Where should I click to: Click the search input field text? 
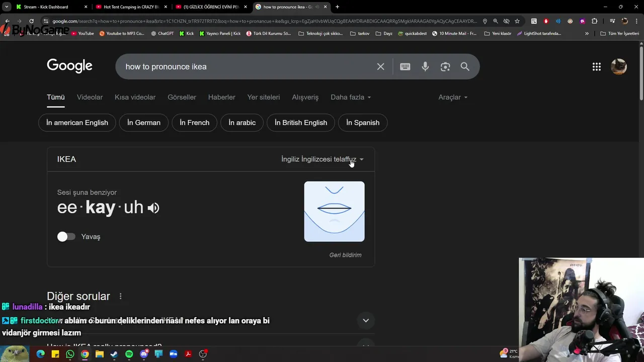tap(166, 66)
